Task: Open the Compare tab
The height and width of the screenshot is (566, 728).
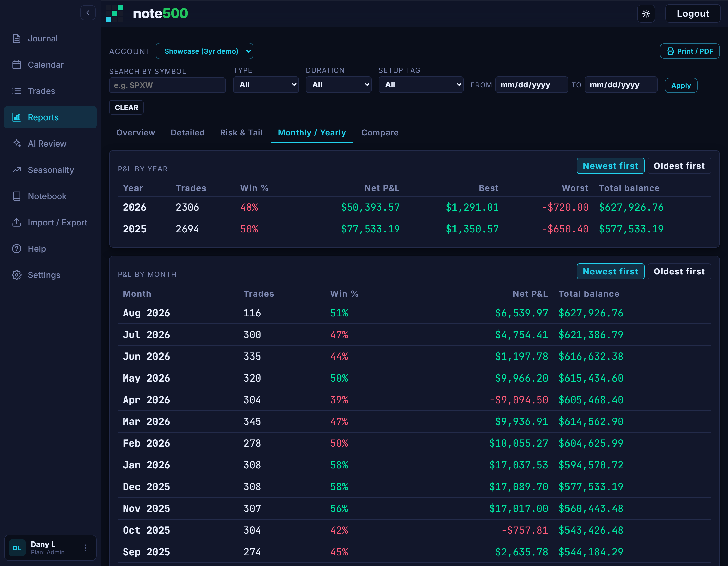Action: [380, 133]
